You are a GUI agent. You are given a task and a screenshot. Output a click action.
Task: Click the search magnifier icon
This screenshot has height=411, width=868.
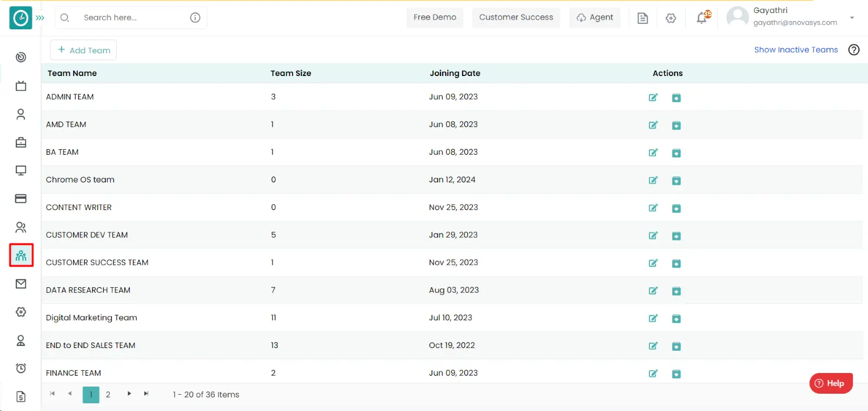tap(65, 18)
